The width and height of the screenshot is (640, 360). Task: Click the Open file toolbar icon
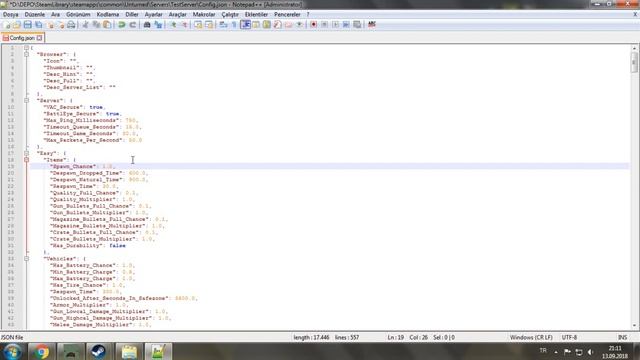[x=17, y=25]
